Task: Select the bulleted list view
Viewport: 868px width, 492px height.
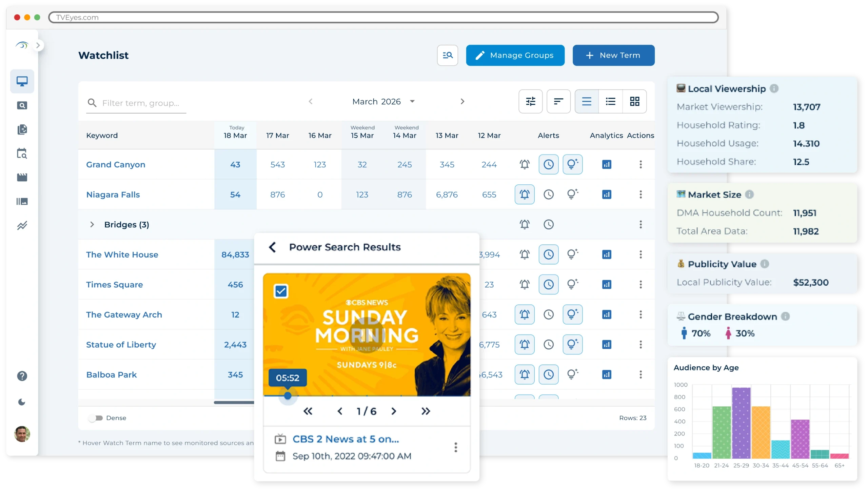Action: (x=610, y=101)
